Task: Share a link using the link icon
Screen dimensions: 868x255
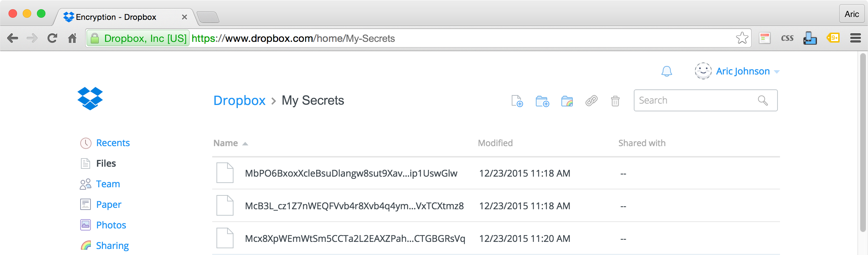Action: tap(591, 101)
